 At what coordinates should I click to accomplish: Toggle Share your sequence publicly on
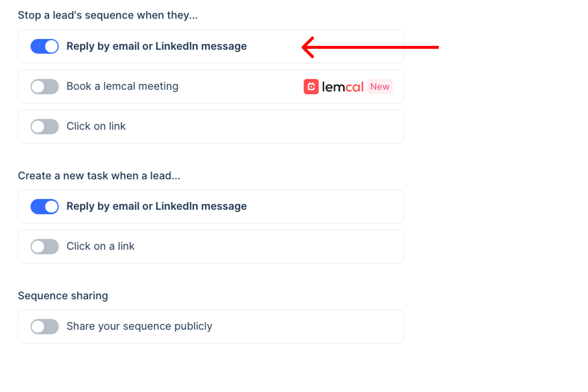45,326
